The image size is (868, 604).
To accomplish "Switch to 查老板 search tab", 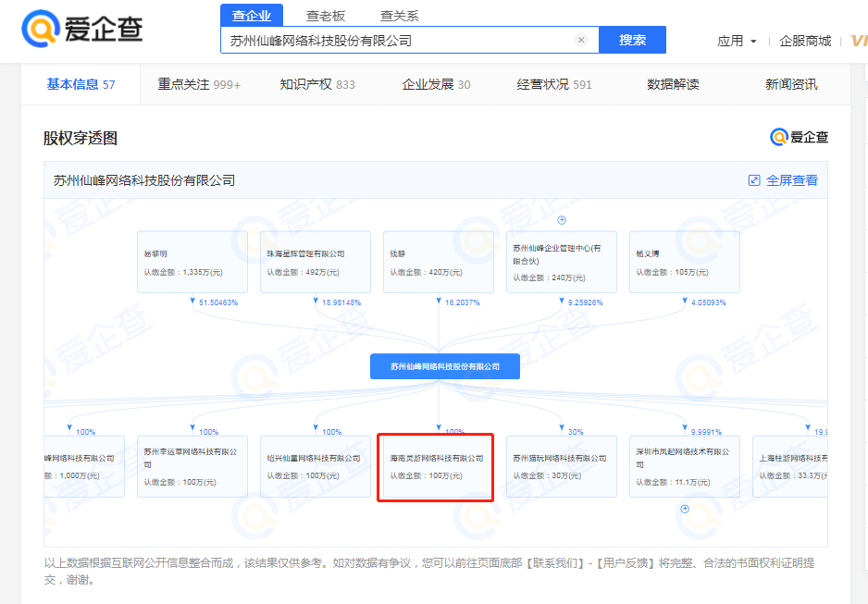I will (x=325, y=16).
